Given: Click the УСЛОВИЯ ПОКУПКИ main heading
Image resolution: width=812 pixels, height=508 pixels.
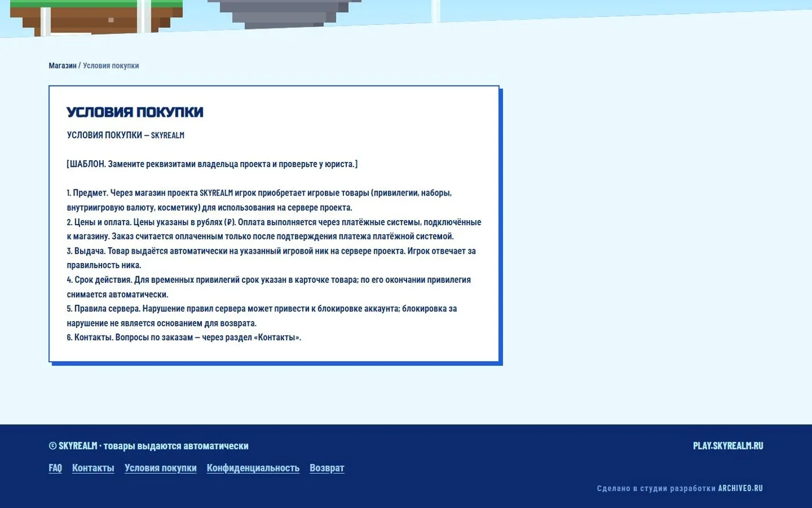Looking at the screenshot, I should click(x=135, y=112).
